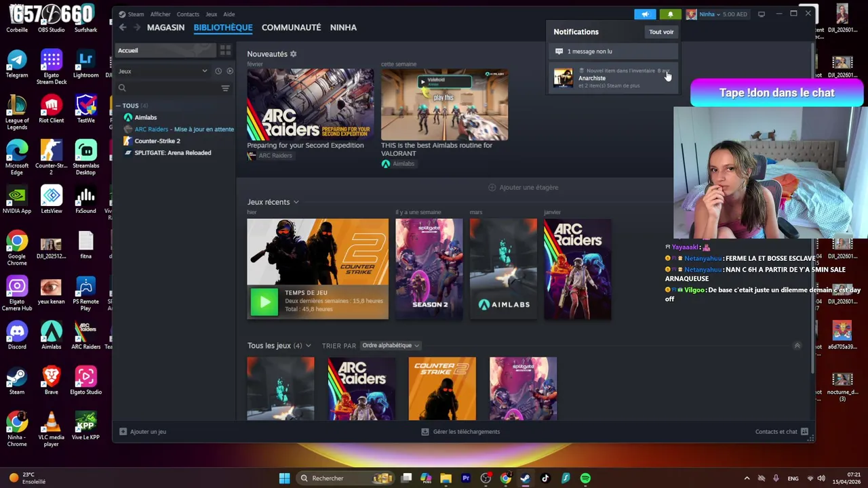Open the Aide menu
This screenshot has width=868, height=488.
point(229,14)
